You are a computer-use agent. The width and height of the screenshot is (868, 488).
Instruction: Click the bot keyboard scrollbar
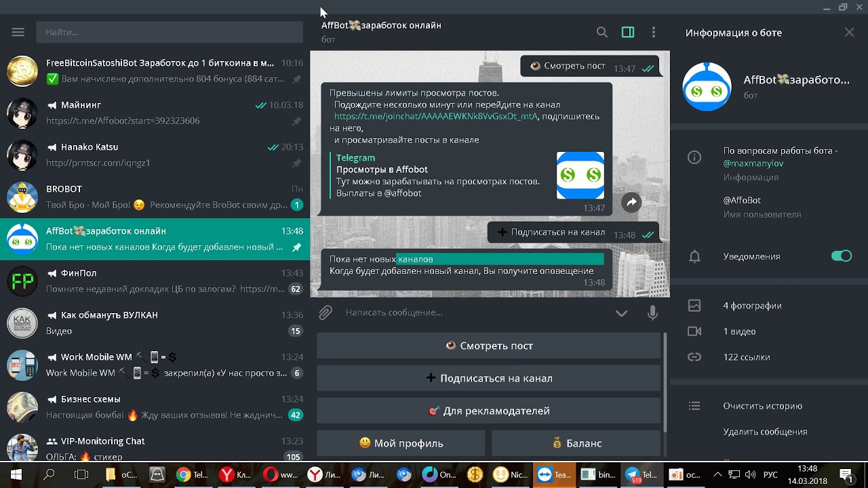pos(665,382)
